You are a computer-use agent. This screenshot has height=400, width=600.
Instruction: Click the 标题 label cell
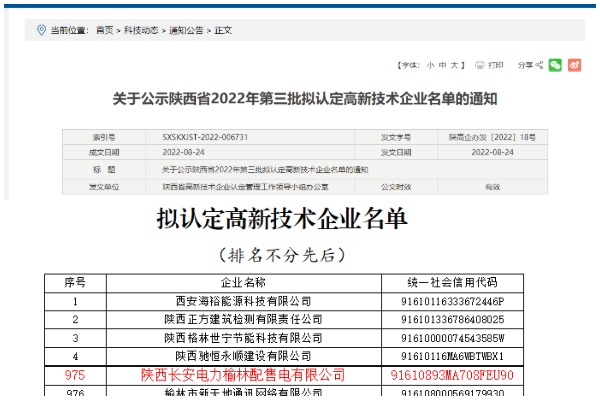(104, 170)
